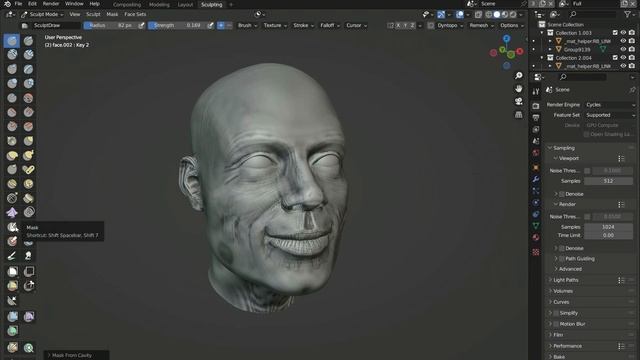Open the Object Data properties tab

point(536,225)
